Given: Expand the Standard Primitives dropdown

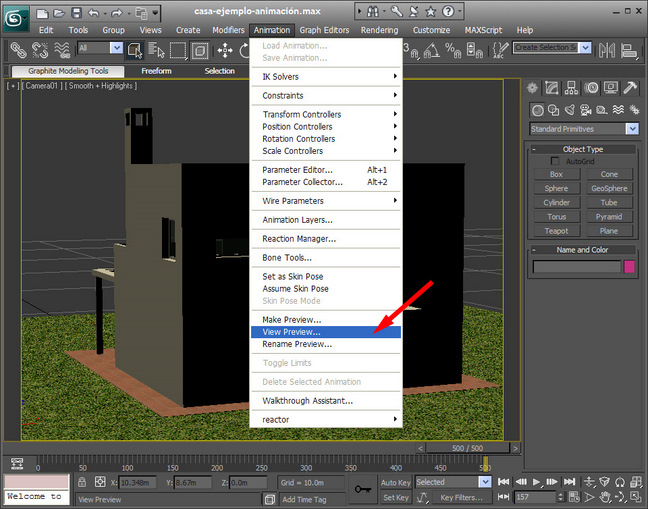Looking at the screenshot, I should [632, 129].
